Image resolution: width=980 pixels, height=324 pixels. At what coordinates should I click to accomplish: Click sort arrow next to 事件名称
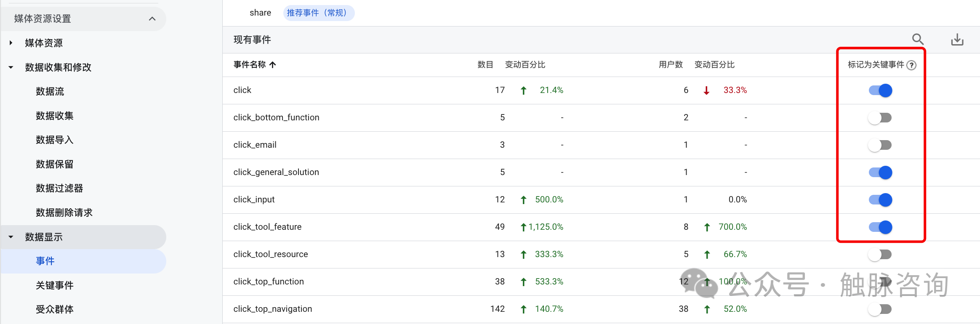tap(273, 65)
